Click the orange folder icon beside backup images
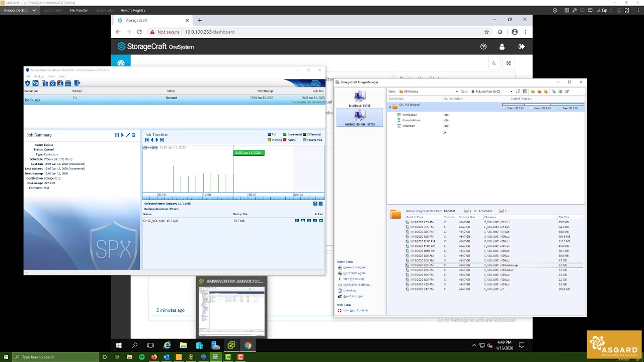644x362 pixels. 396,215
